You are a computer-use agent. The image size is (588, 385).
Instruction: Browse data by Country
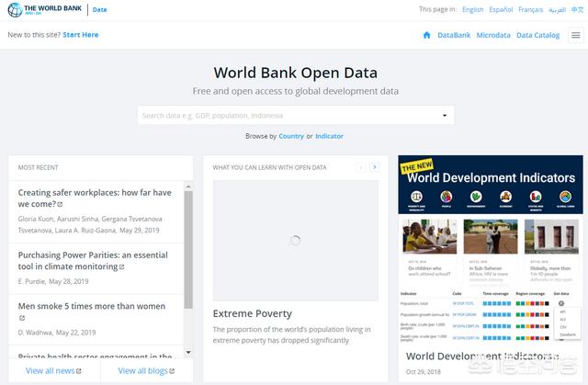291,136
